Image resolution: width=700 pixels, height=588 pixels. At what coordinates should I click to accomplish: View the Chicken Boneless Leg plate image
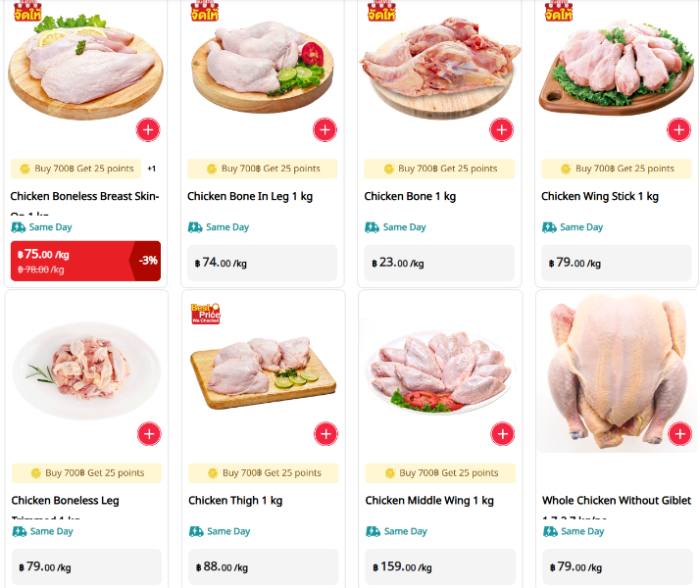pyautogui.click(x=86, y=370)
